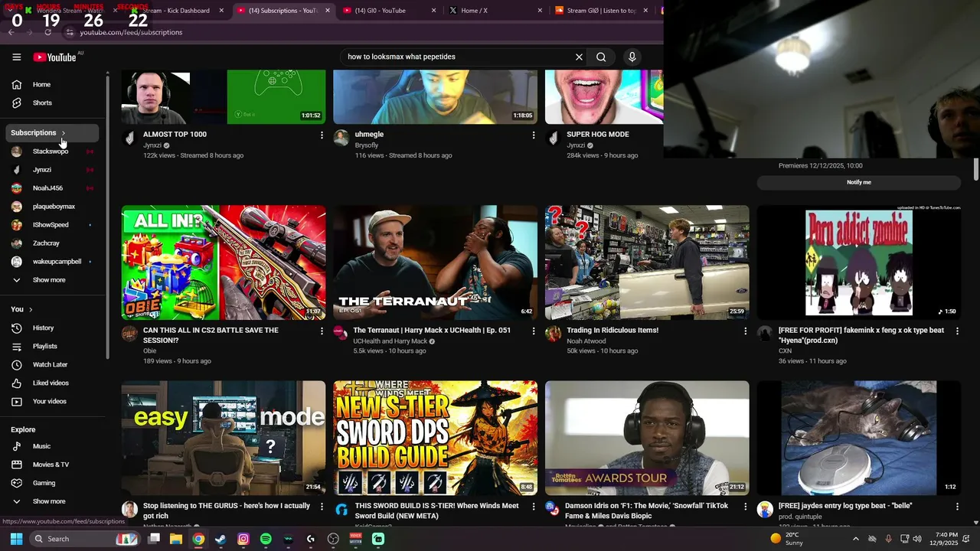980x551 pixels.
Task: Visit Noah Atwood channel name link
Action: (586, 341)
